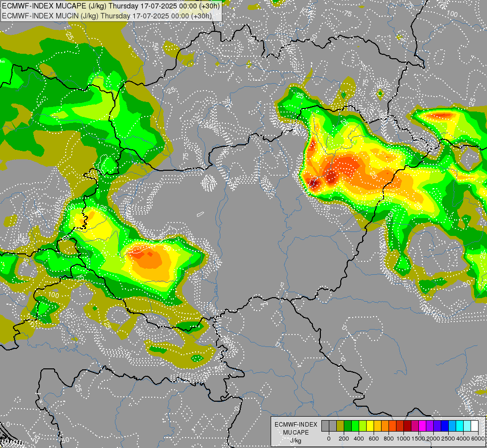
Task: Click the 150 contour label on map
Action: [x=139, y=332]
